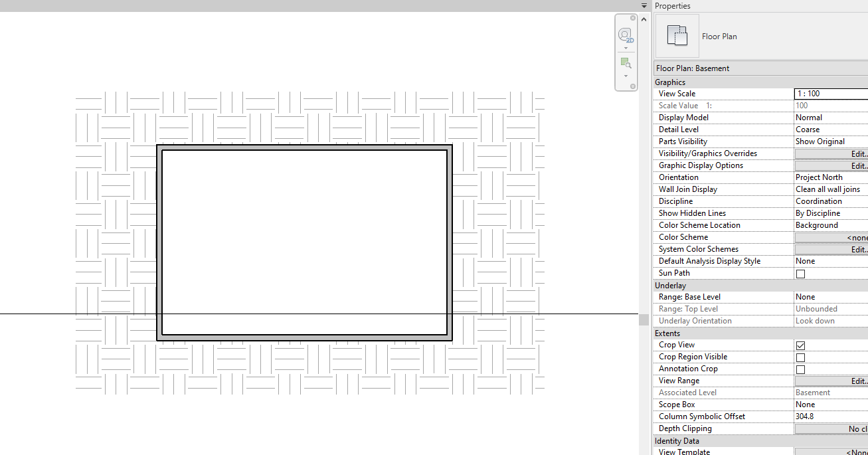This screenshot has height=455, width=868.
Task: Click the minimize chevron above the scrollbar
Action: coord(643,19)
